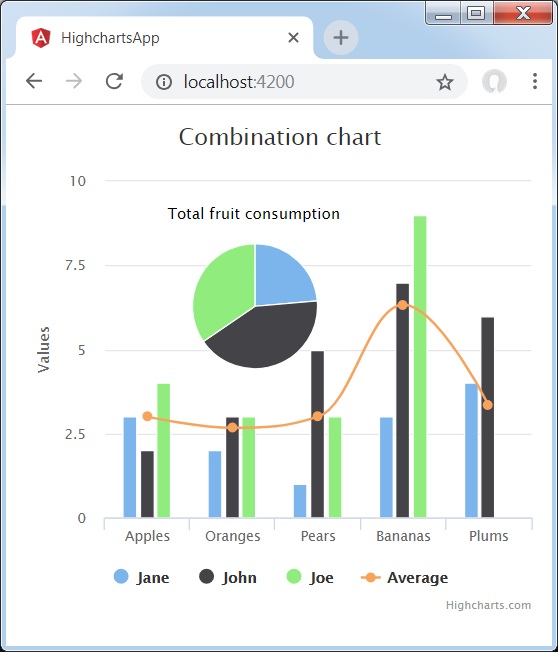Close the HighchartsApp tab
Image resolution: width=558 pixels, height=652 pixels.
(x=293, y=38)
